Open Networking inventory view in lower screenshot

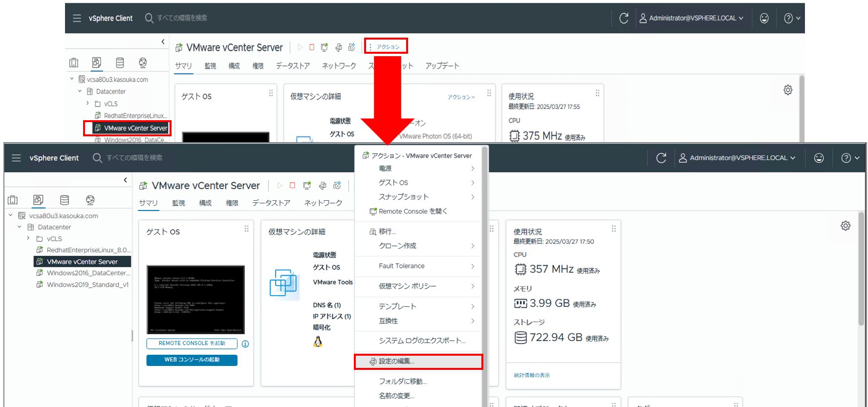click(90, 200)
